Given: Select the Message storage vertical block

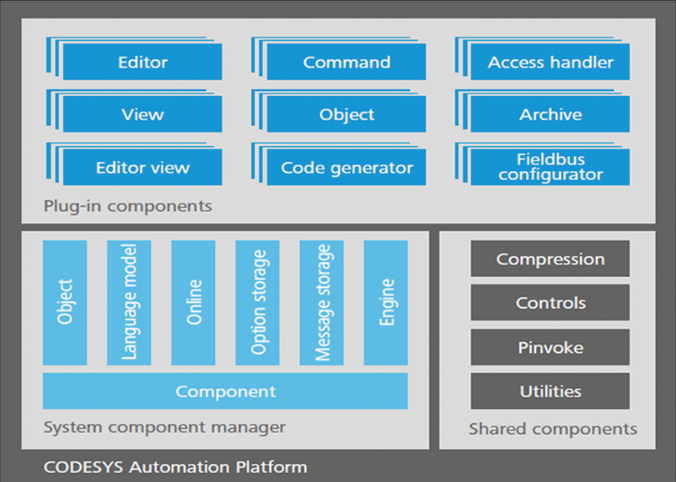Looking at the screenshot, I should [321, 302].
